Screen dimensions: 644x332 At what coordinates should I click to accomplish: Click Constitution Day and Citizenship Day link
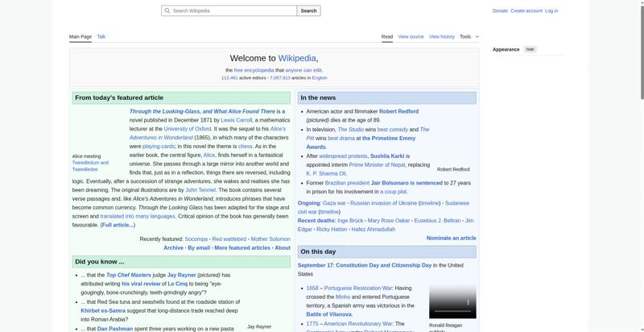(384, 265)
